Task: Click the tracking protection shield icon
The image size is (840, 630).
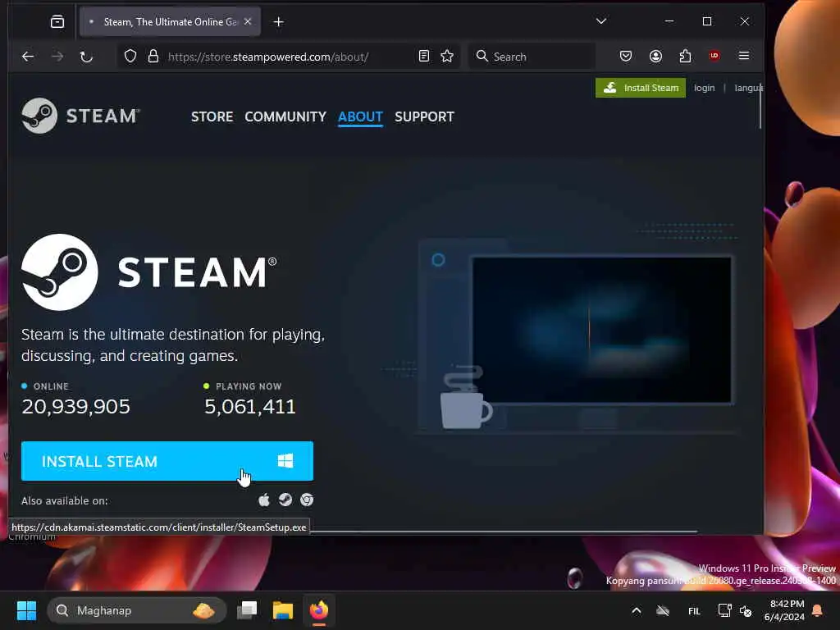Action: click(130, 57)
